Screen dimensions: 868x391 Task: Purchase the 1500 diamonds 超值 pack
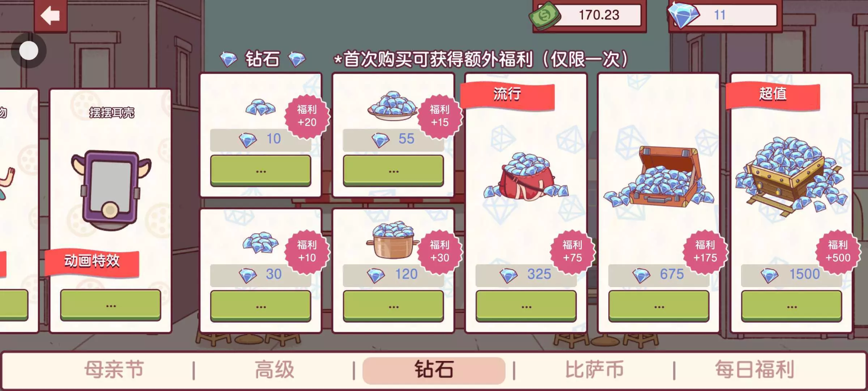pyautogui.click(x=791, y=306)
